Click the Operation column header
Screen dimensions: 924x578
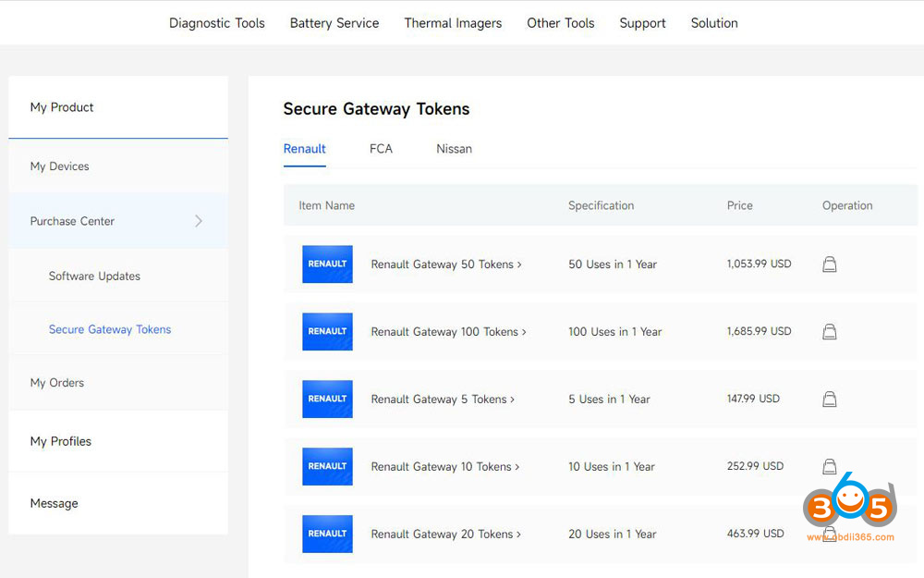(x=847, y=205)
